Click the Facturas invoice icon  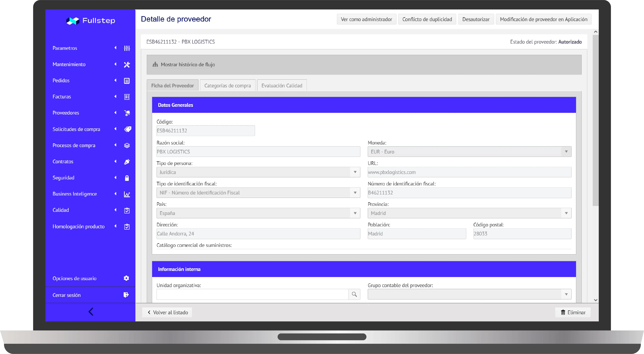point(127,97)
